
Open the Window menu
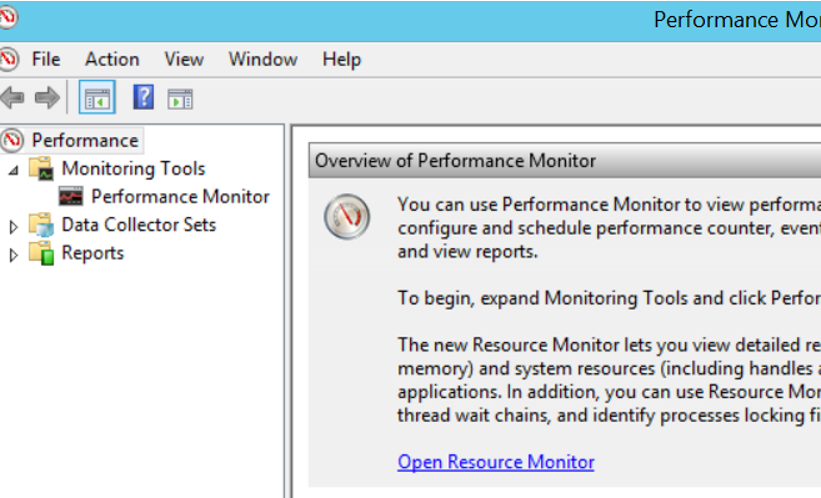263,59
